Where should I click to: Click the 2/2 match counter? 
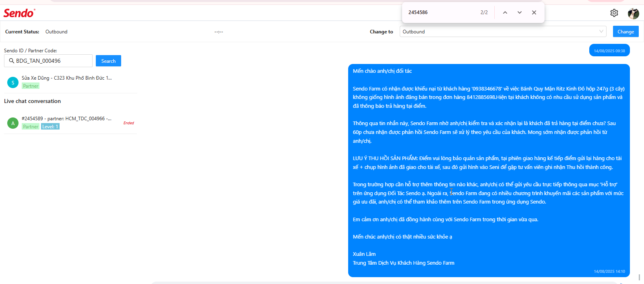pos(484,12)
